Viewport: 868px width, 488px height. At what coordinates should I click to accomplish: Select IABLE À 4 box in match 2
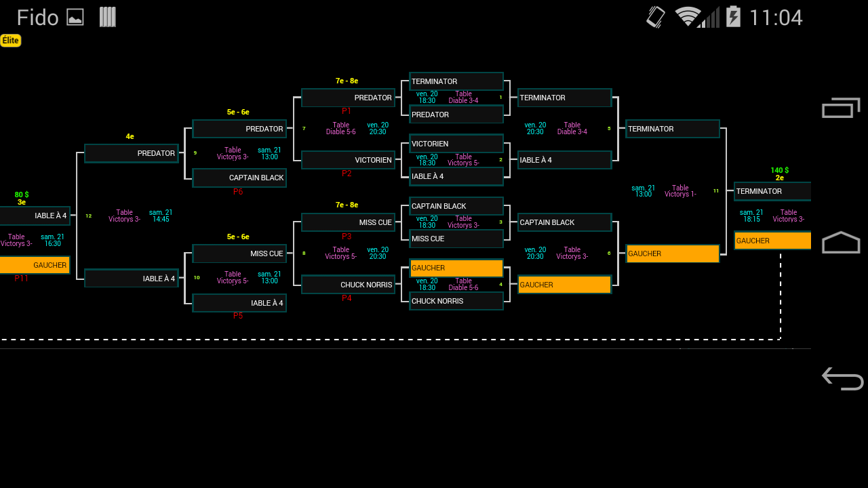coord(456,176)
